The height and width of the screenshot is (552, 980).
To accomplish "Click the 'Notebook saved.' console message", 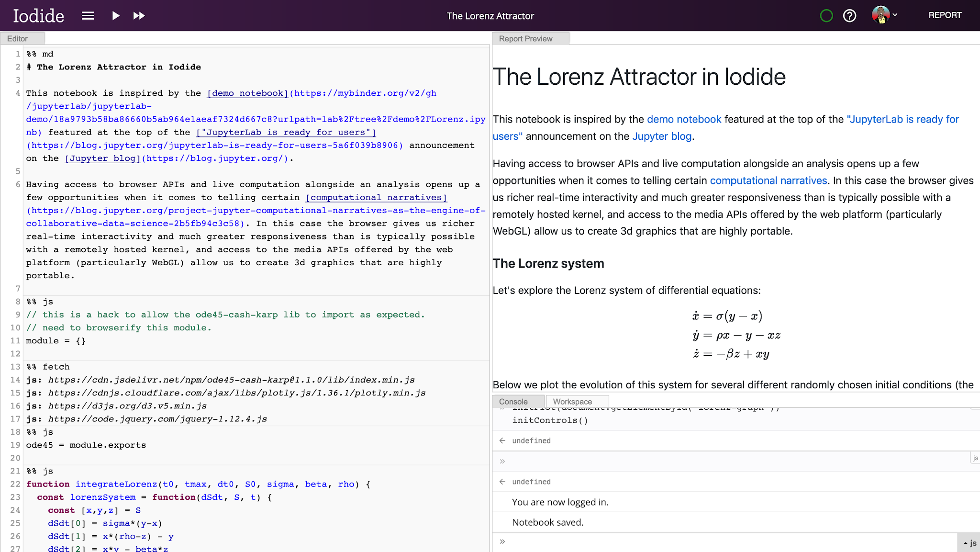I will pyautogui.click(x=547, y=522).
